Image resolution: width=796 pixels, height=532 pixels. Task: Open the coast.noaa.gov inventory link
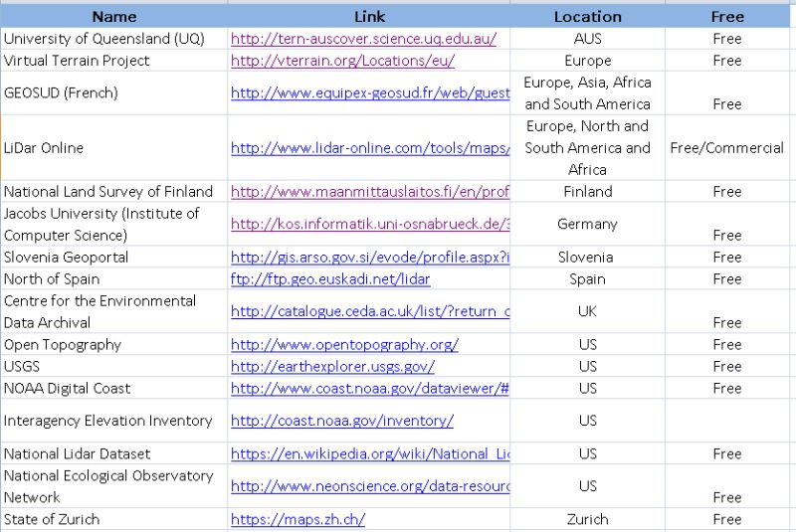click(x=342, y=421)
